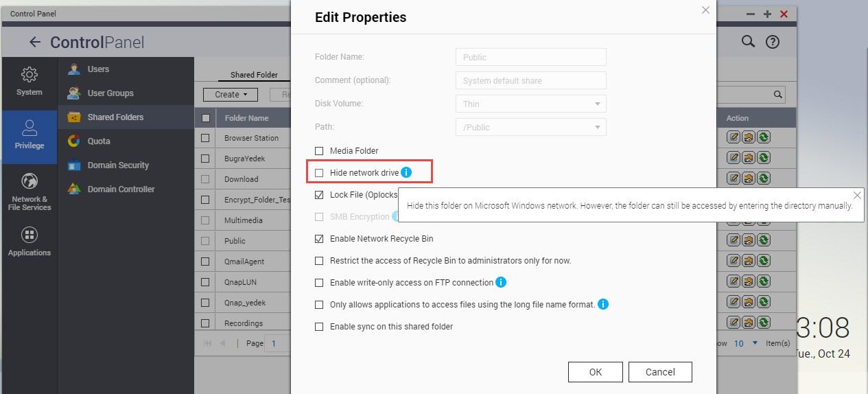Enable sync on this shared folder
Image resolution: width=868 pixels, height=394 pixels.
(x=319, y=327)
